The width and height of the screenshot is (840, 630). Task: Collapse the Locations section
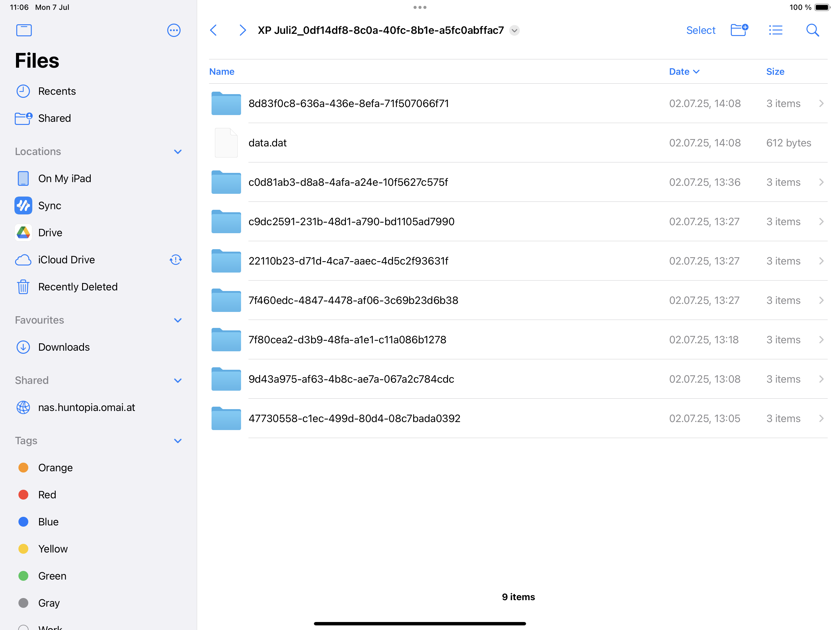tap(177, 152)
